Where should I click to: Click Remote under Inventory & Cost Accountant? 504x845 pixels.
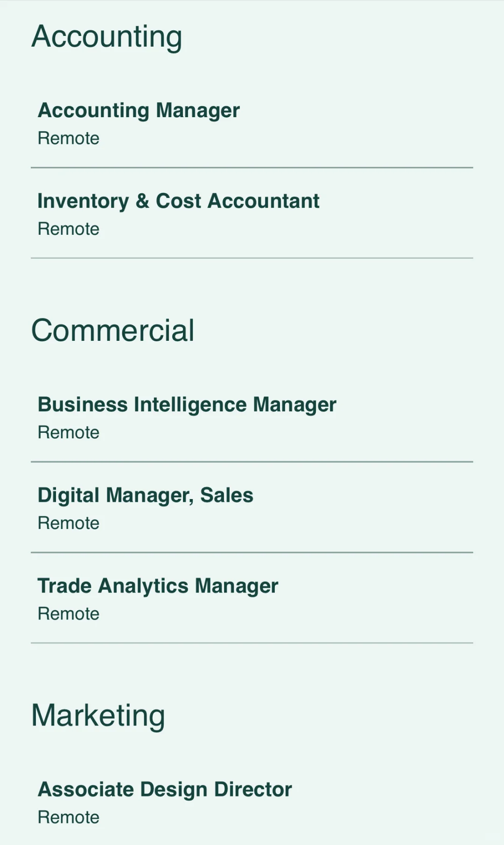(69, 229)
